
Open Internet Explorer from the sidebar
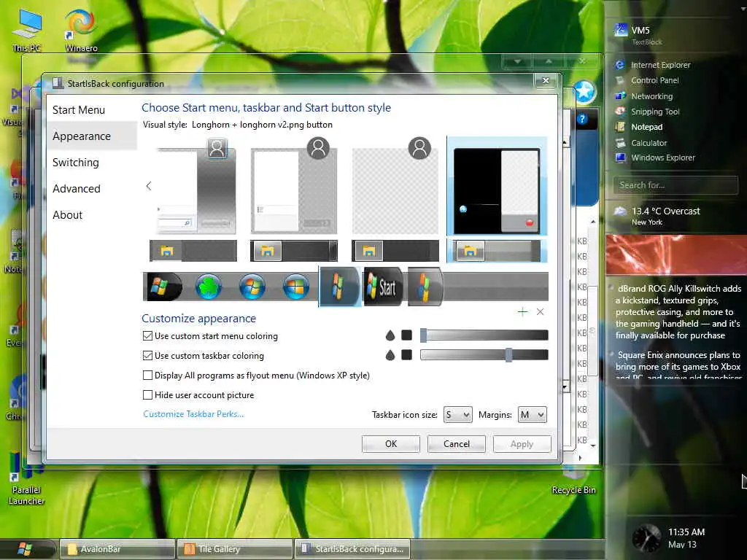tap(660, 65)
